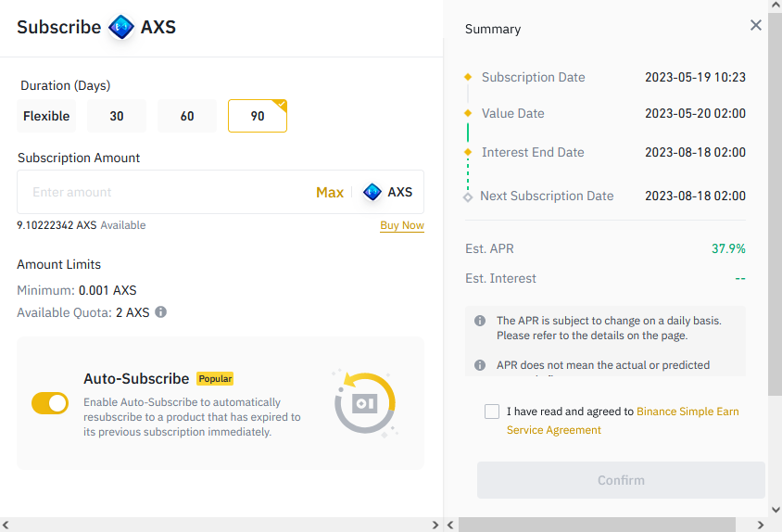
Task: Select the Flexible duration option
Action: tap(46, 116)
